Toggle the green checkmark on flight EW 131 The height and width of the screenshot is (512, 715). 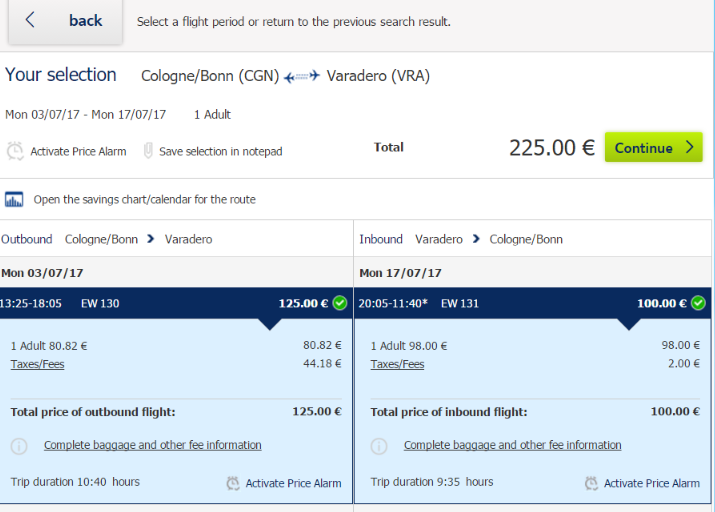(698, 303)
